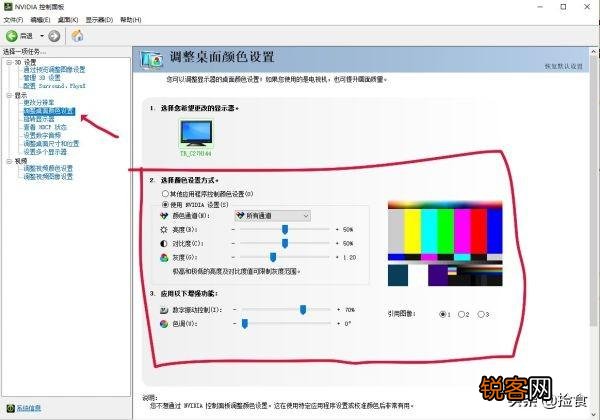Open 更改分辨率 in the tree

[x=39, y=103]
